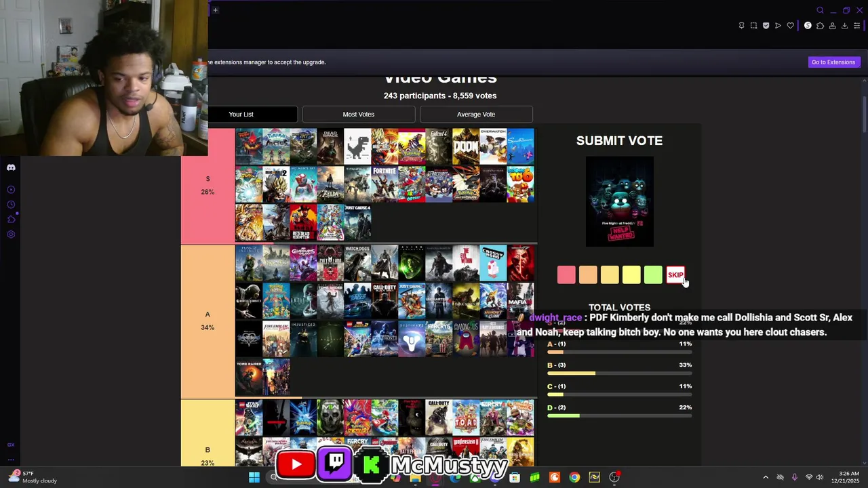
Task: Open history clock in browser sidebar
Action: tap(11, 205)
